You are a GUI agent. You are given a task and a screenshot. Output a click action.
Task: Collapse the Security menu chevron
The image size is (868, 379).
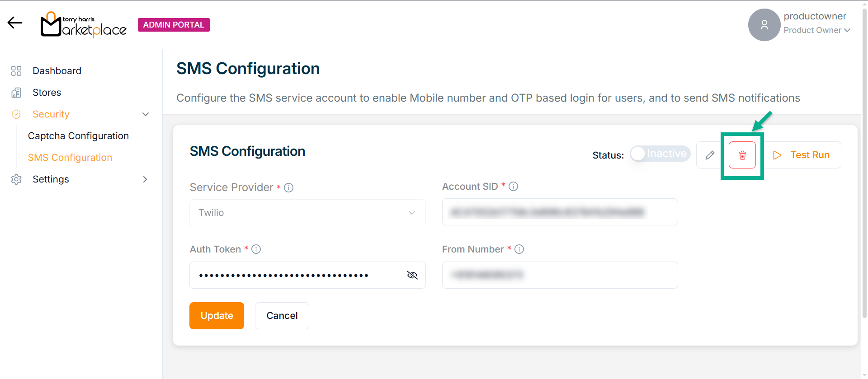point(146,114)
